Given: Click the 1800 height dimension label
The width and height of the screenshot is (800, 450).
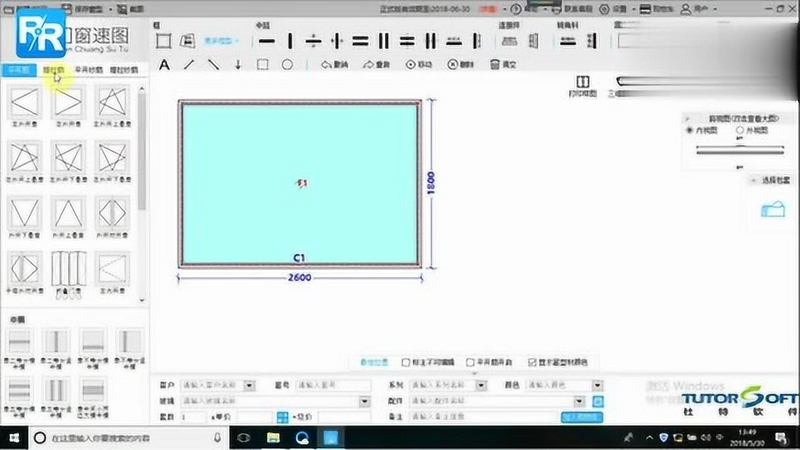Looking at the screenshot, I should [431, 183].
